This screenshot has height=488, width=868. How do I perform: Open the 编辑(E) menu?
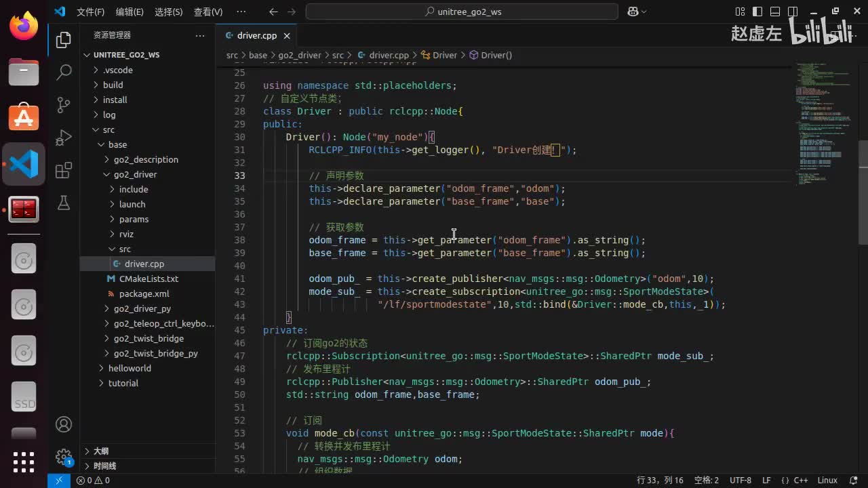[x=130, y=12]
